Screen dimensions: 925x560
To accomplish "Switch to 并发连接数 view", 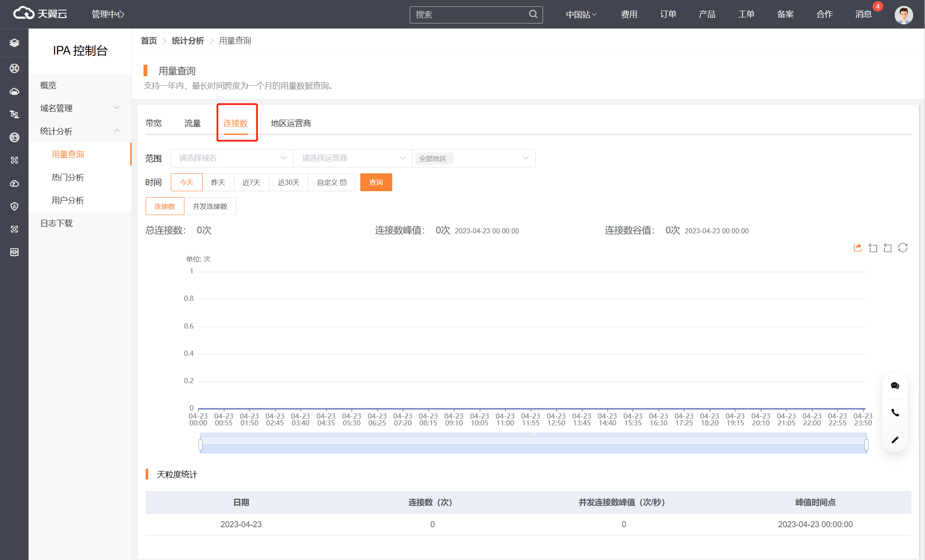I will [x=210, y=207].
